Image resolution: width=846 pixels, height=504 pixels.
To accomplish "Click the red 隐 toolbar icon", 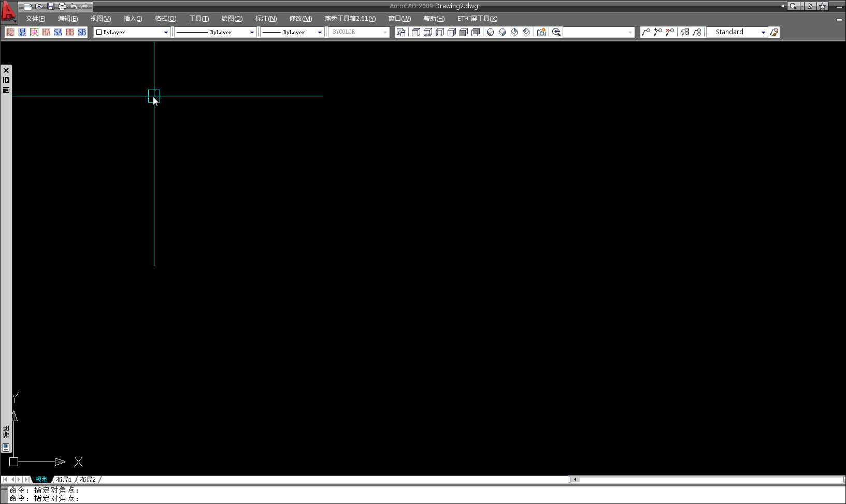I will pos(10,32).
